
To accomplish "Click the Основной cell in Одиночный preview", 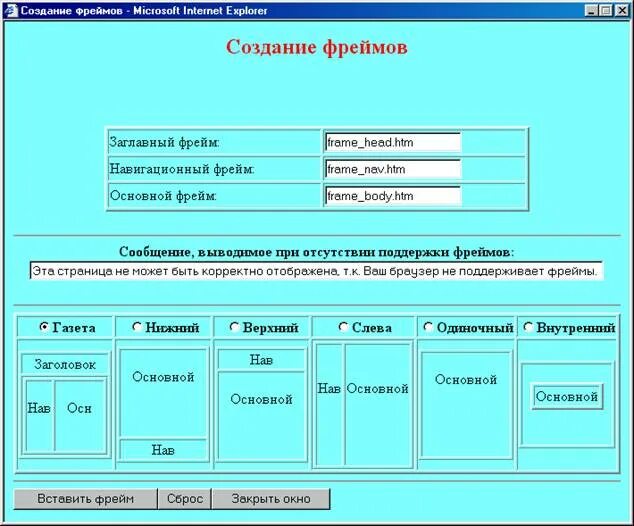I will click(x=466, y=405).
